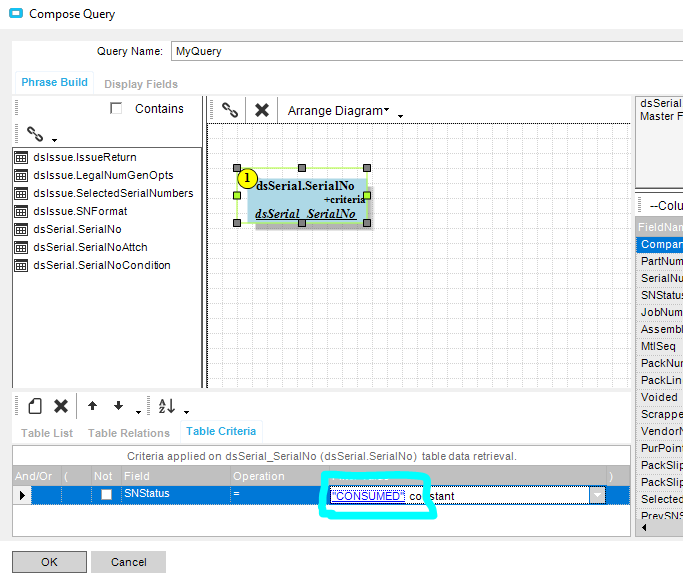Select the dsSerial.SerialNoAttch table icon
This screenshot has height=579, width=683.
(21, 248)
